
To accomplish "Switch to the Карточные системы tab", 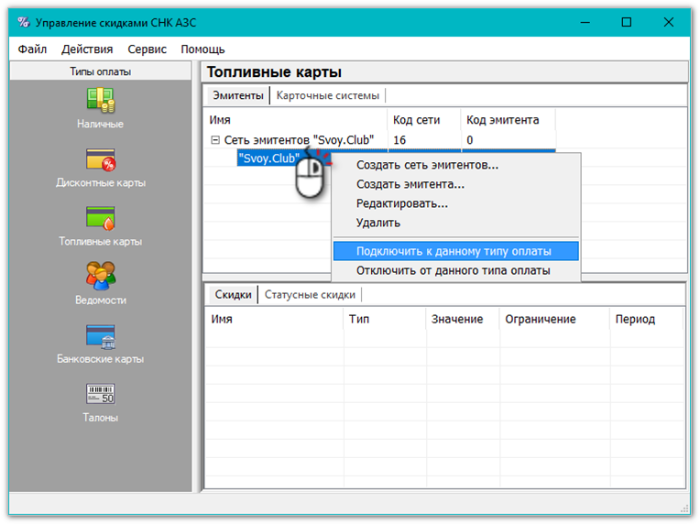I will click(x=328, y=96).
